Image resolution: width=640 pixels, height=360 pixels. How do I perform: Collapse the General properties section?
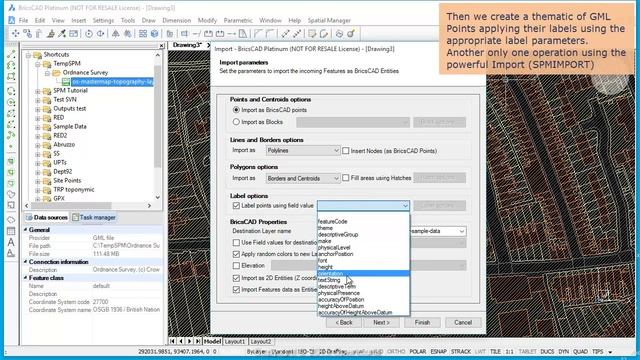coord(26,230)
